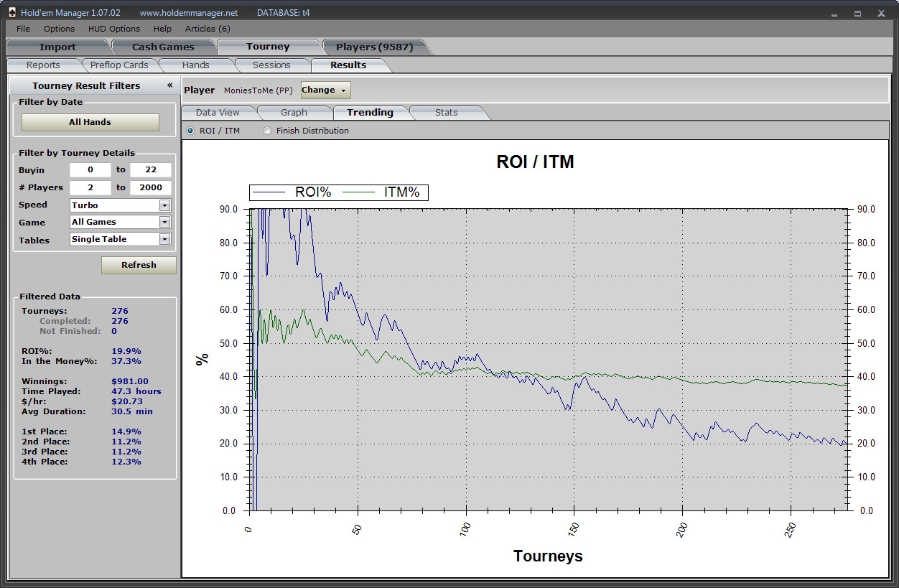Open the Speed dropdown showing Turbo
The height and width of the screenshot is (588, 899).
point(164,205)
